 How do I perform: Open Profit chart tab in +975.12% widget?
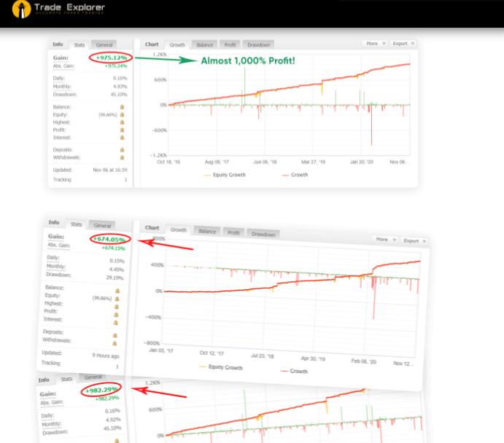(x=230, y=45)
